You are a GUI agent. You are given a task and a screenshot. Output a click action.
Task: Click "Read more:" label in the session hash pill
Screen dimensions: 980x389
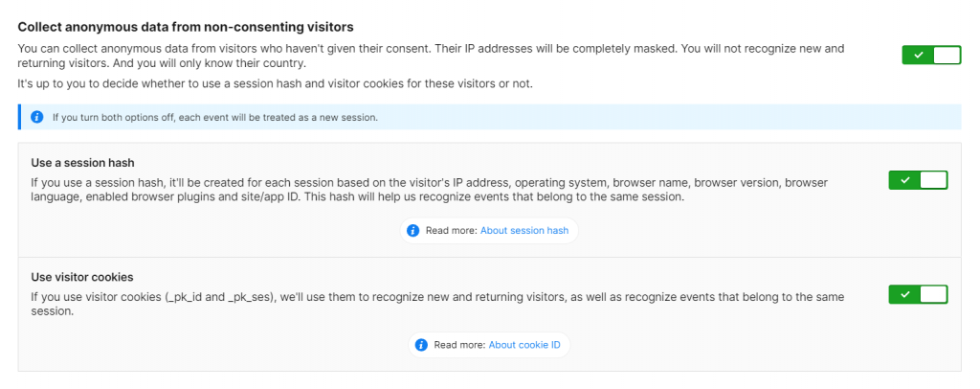click(451, 231)
